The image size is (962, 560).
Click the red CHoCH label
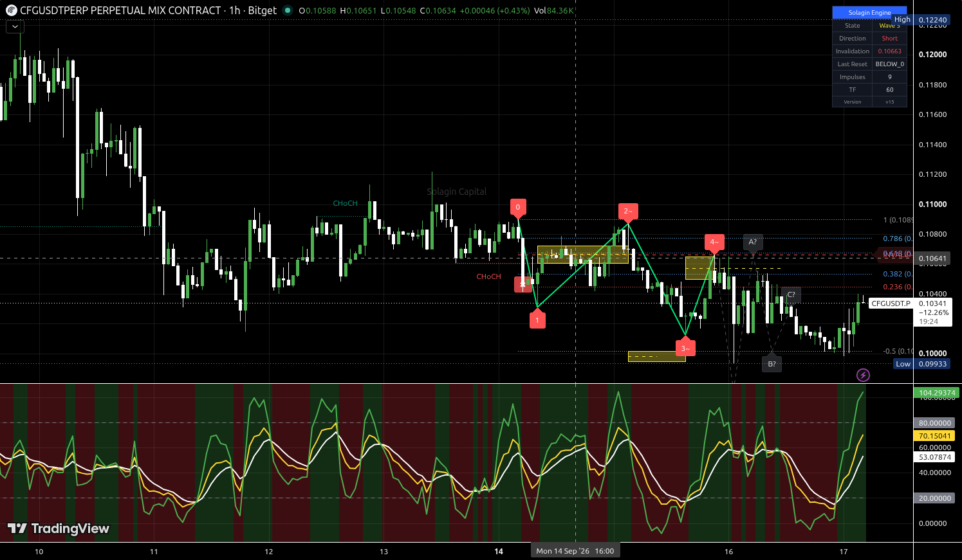click(x=488, y=276)
